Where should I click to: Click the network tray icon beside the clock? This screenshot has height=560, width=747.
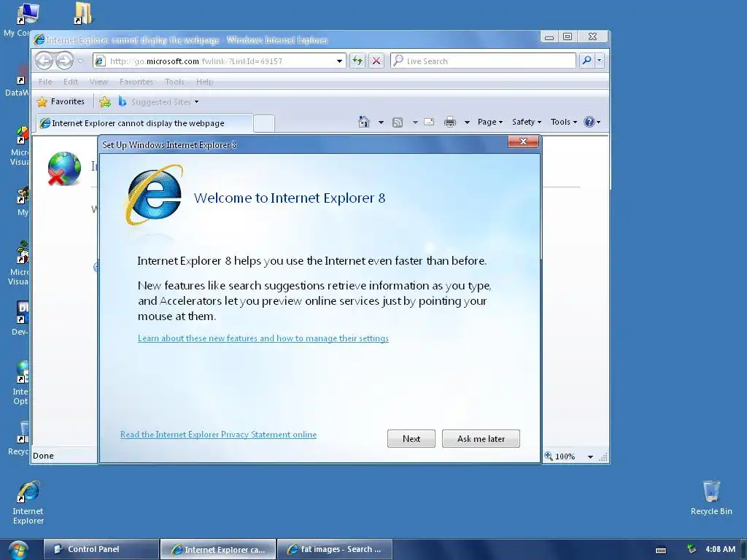(x=692, y=549)
